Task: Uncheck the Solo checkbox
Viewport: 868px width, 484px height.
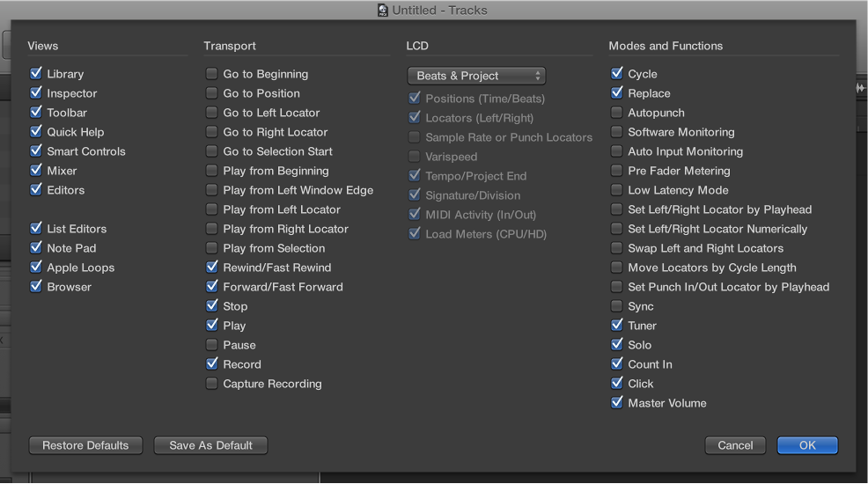Action: pos(617,345)
